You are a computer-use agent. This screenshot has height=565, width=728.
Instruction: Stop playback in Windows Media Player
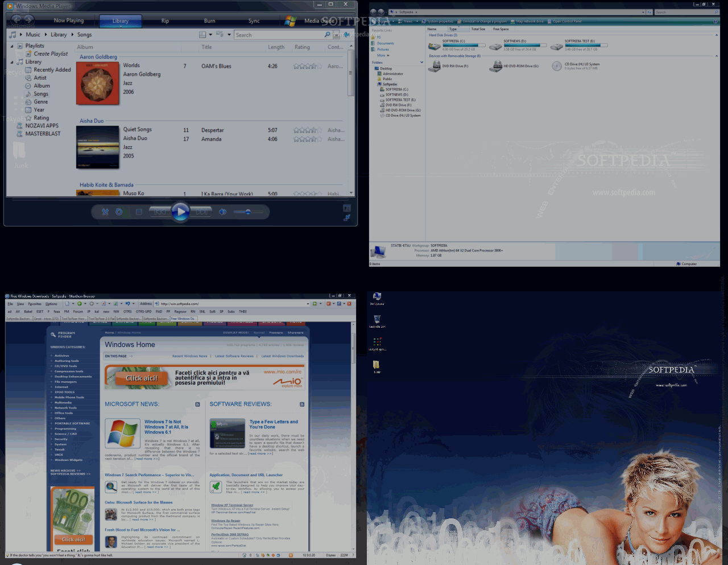(x=139, y=212)
